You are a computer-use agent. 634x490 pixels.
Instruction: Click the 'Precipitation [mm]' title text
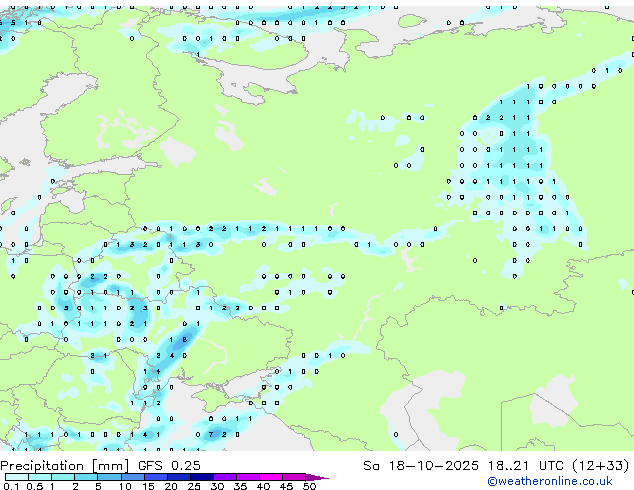(x=64, y=466)
